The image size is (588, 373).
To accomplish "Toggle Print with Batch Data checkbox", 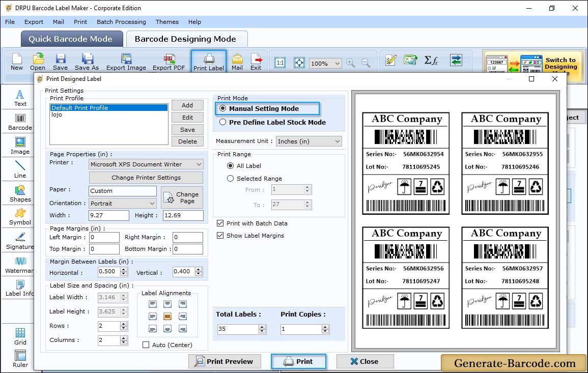I will 220,223.
